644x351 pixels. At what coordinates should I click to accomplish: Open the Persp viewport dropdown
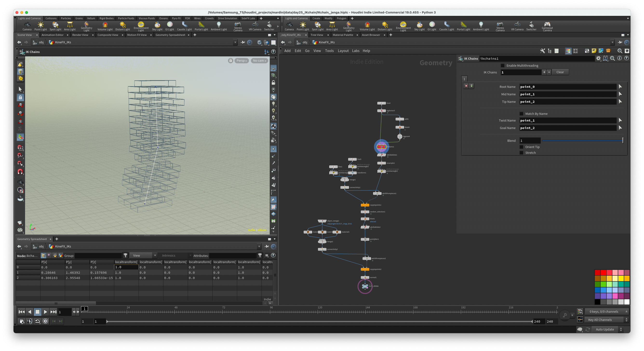(241, 61)
